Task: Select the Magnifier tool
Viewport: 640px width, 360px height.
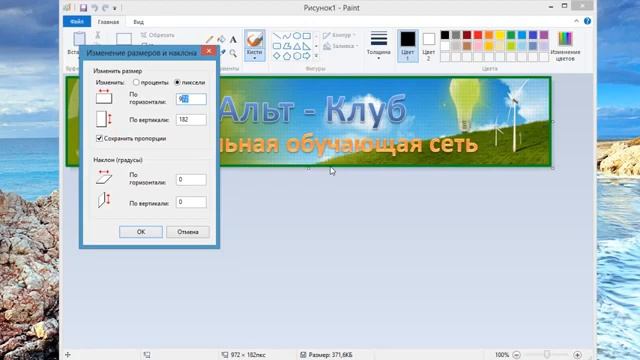Action: [x=233, y=53]
